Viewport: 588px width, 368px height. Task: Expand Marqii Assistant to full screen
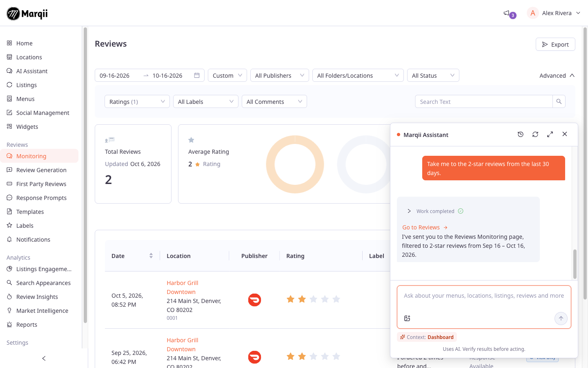(550, 134)
